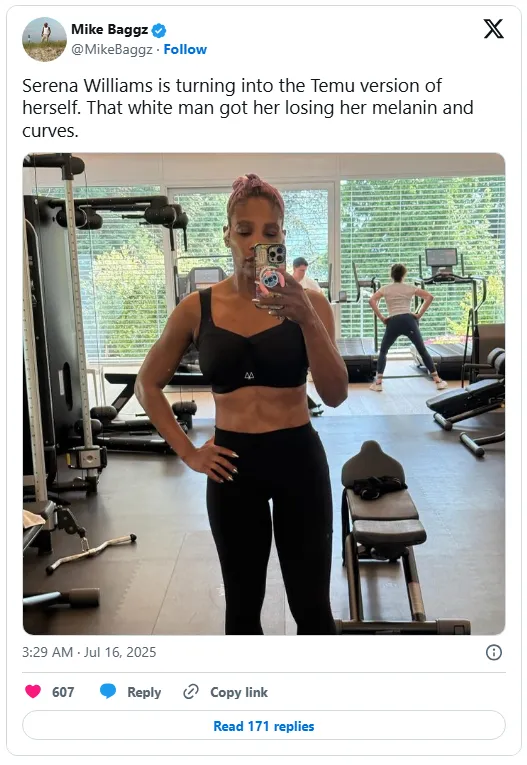Follow the @MikeBaggz account
Image resolution: width=527 pixels, height=765 pixels.
pos(185,49)
